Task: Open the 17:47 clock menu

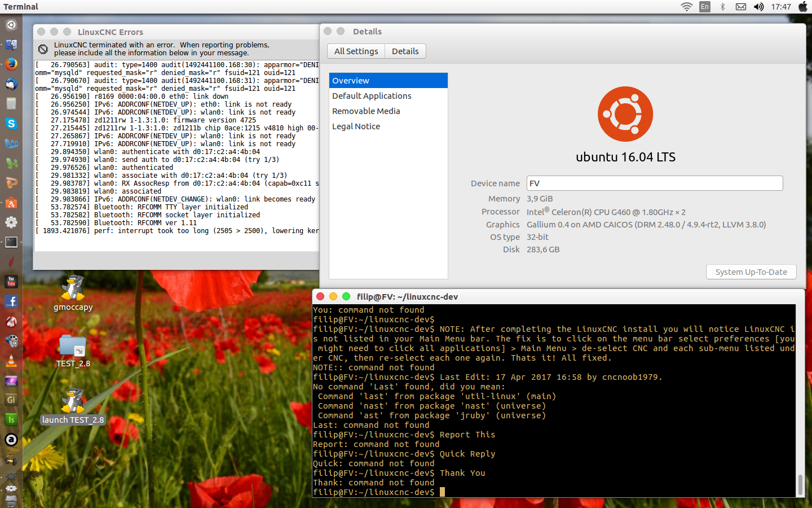Action: pos(781,7)
